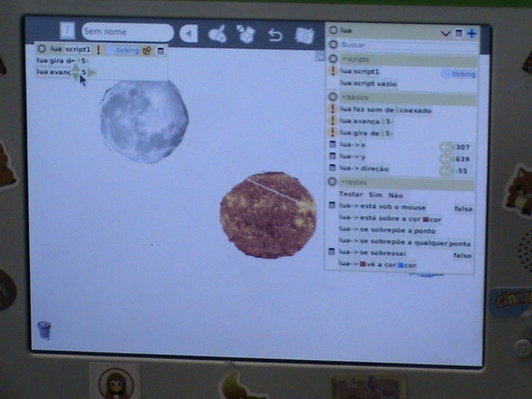The image size is (532, 399).
Task: Click the 'lua script vazio' tile
Action: click(x=367, y=84)
